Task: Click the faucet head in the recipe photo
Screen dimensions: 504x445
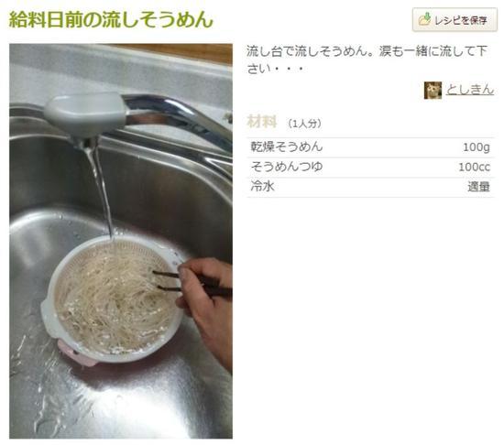Action: click(x=86, y=114)
